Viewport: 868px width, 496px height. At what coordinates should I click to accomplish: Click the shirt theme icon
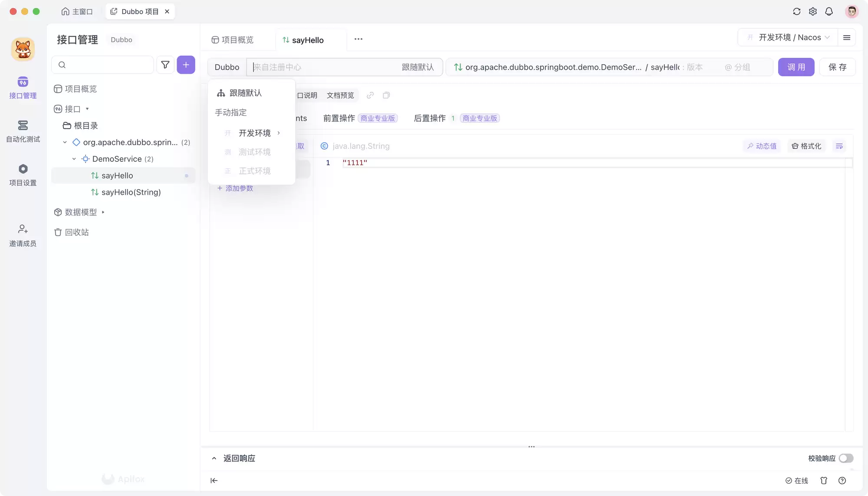(x=824, y=480)
